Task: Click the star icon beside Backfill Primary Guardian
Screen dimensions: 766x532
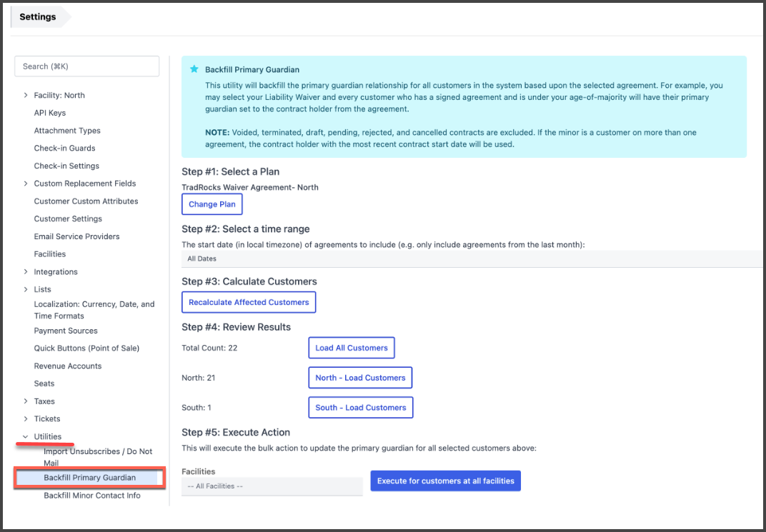Action: coord(194,70)
